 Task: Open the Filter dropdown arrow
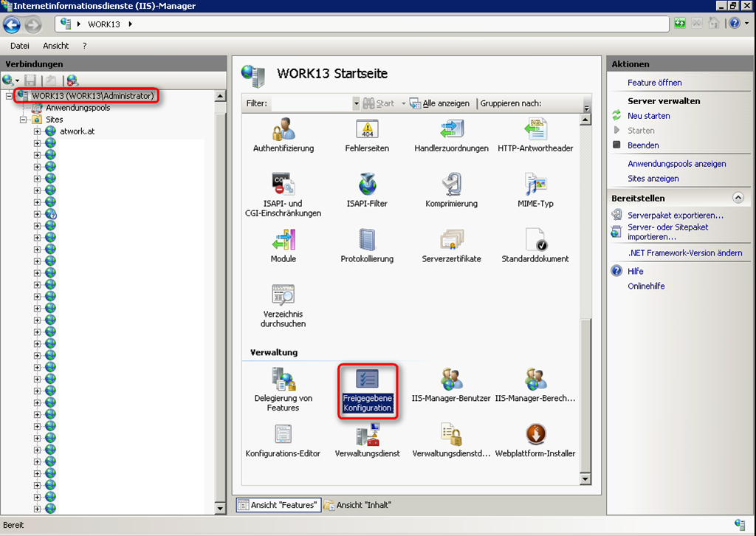coord(356,104)
